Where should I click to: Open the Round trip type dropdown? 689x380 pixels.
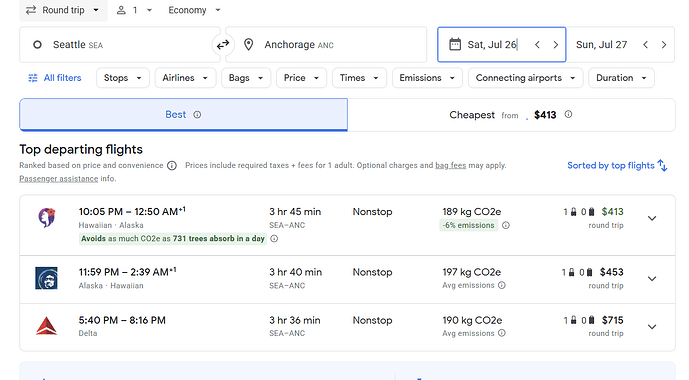pyautogui.click(x=63, y=10)
